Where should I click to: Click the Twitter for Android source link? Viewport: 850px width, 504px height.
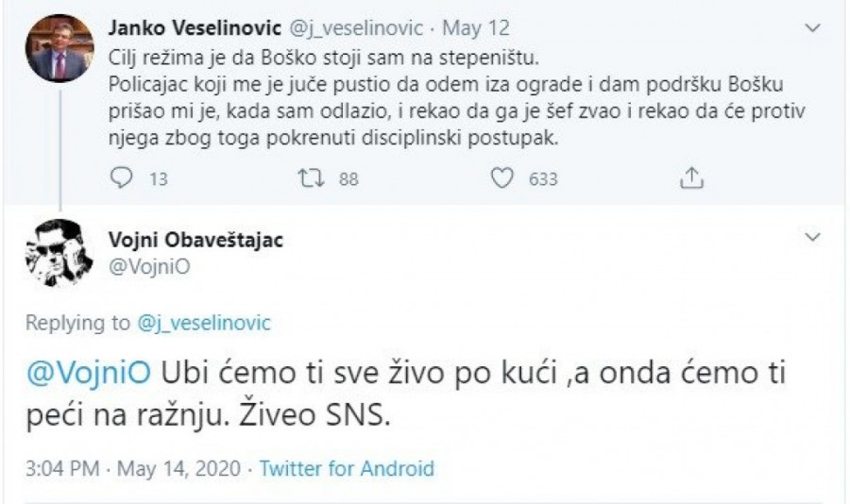coord(346,468)
